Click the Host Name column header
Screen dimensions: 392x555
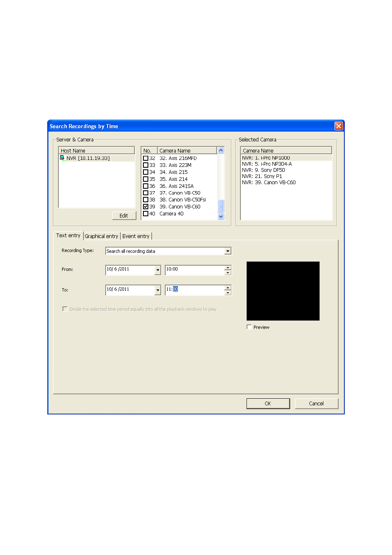tap(97, 150)
